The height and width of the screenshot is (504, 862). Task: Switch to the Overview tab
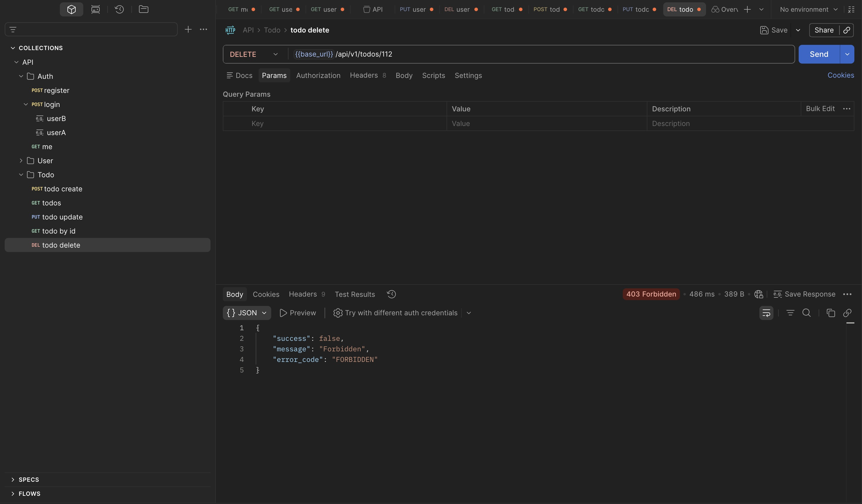(x=724, y=9)
